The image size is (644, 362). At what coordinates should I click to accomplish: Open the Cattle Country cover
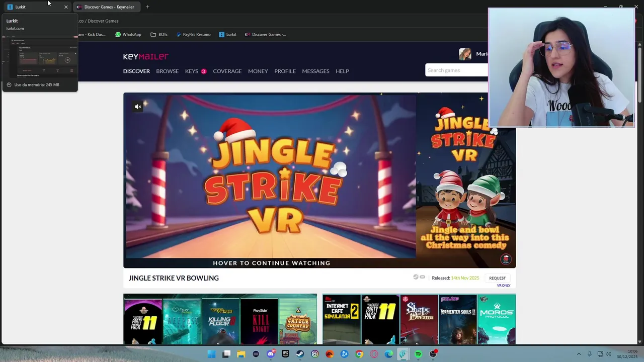click(x=298, y=322)
